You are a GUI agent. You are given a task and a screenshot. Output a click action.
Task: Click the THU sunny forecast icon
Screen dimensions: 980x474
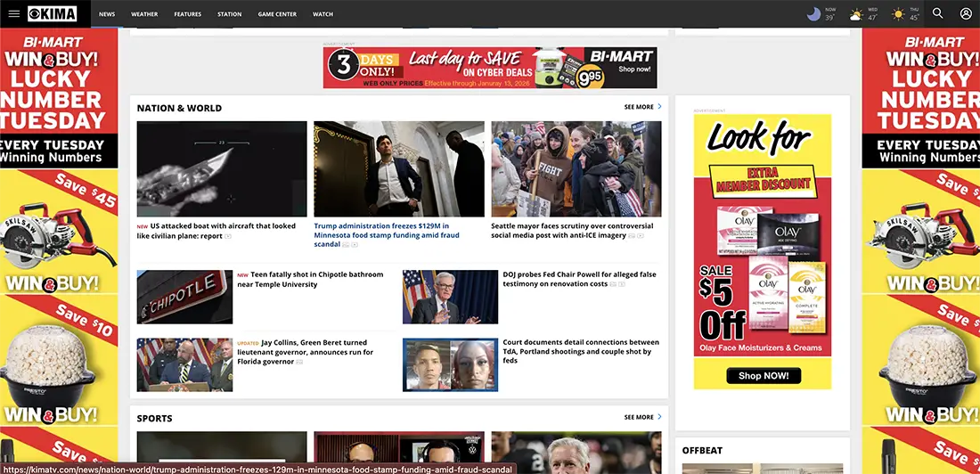898,13
